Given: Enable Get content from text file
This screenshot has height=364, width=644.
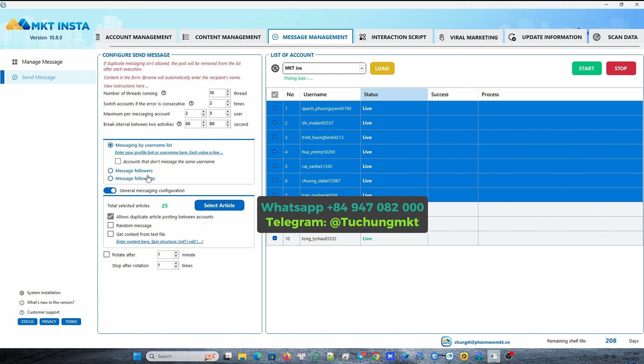Looking at the screenshot, I should point(111,234).
